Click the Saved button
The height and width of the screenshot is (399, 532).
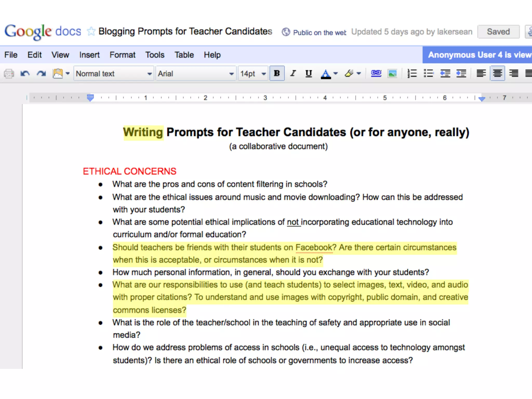[498, 32]
